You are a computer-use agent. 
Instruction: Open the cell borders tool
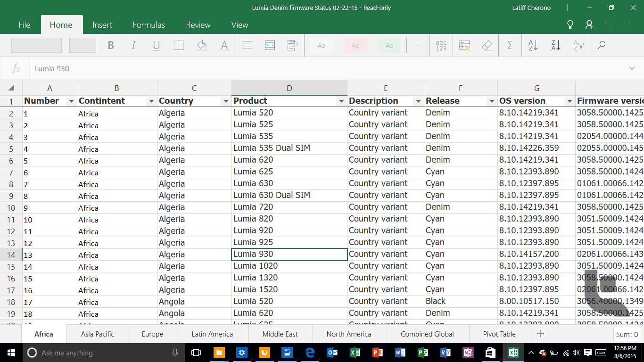(179, 45)
